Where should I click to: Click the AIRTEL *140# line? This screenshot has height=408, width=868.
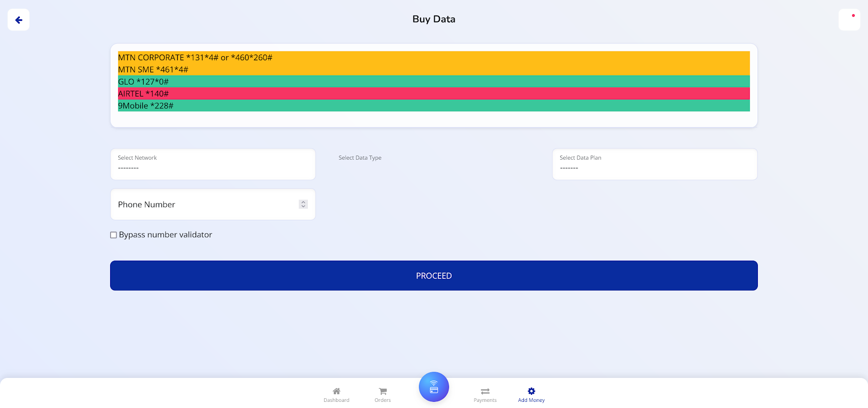[x=434, y=94]
